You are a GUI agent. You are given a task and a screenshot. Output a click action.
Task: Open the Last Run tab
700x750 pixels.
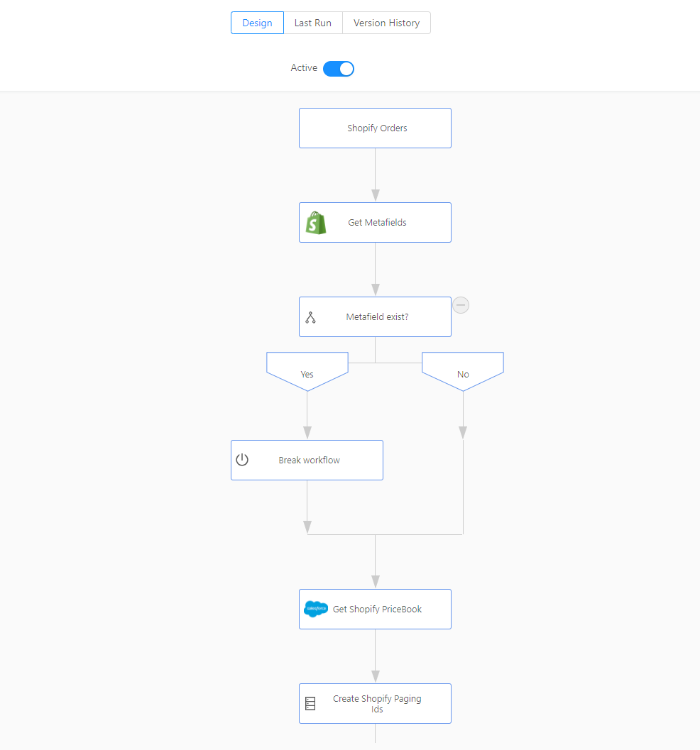[313, 23]
